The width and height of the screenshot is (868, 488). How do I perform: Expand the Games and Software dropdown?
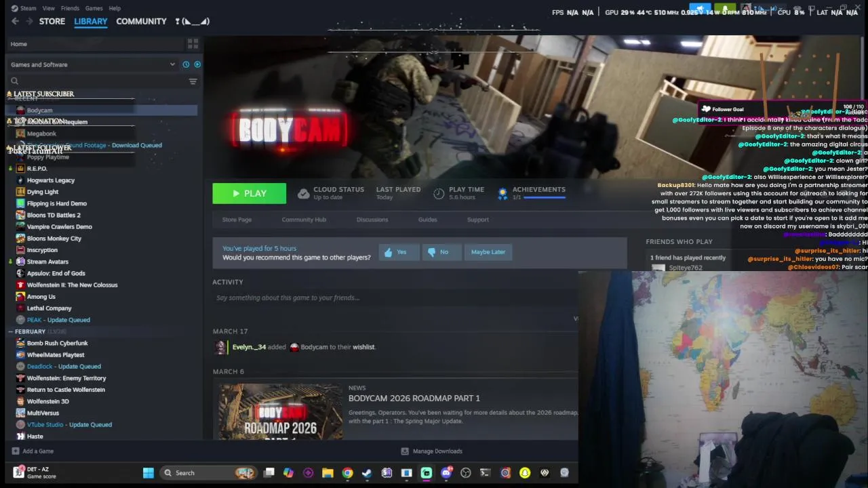click(92, 64)
